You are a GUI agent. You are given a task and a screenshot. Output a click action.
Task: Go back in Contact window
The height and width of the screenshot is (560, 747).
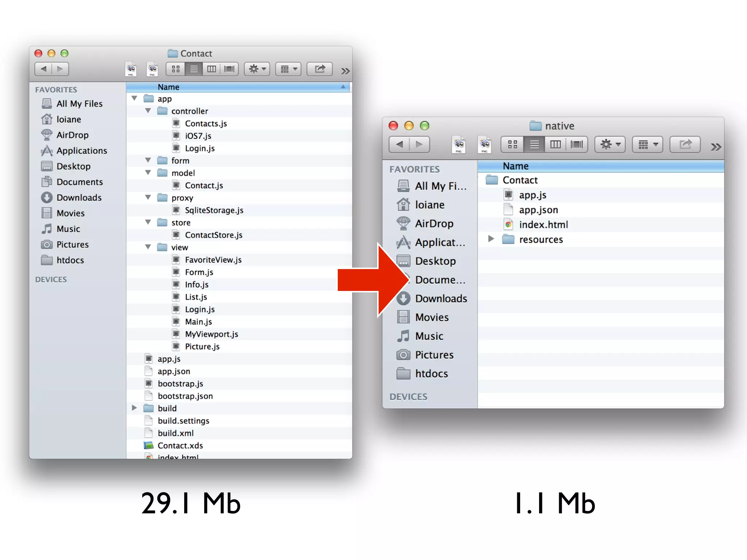tap(43, 69)
